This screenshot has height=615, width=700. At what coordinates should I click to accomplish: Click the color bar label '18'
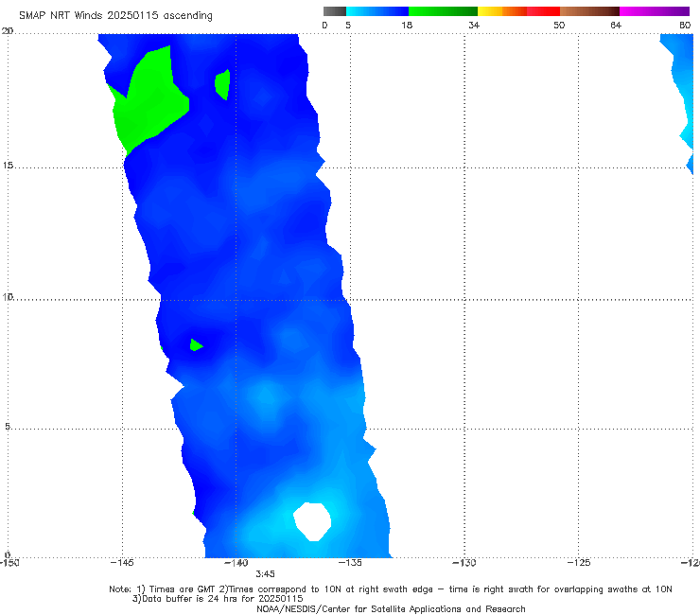(407, 25)
